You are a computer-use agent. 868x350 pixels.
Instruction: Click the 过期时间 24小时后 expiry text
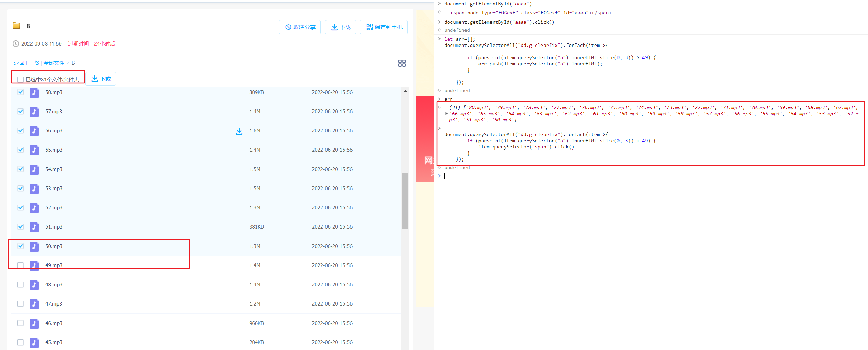[91, 44]
